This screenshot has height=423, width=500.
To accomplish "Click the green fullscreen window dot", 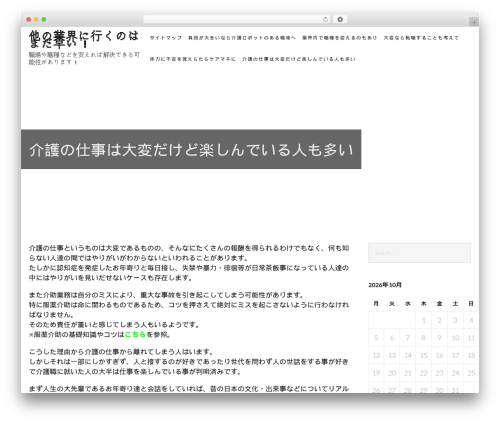I will (44, 20).
